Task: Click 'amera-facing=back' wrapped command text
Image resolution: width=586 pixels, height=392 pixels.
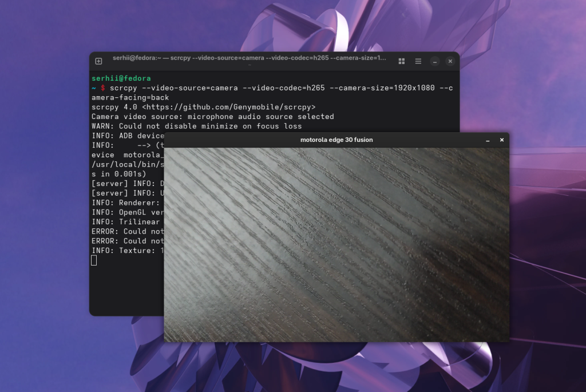Action: click(x=130, y=97)
